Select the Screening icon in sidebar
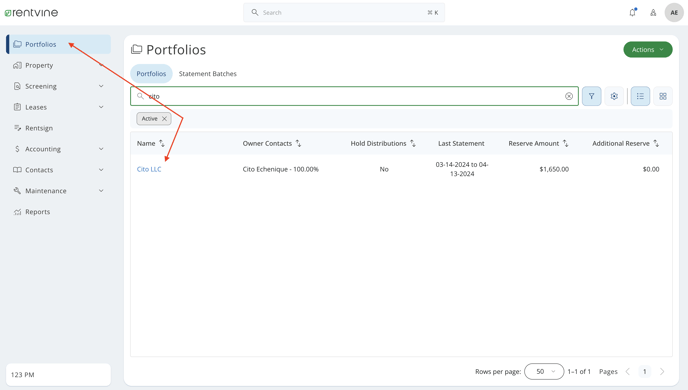The width and height of the screenshot is (688, 390). (x=17, y=86)
